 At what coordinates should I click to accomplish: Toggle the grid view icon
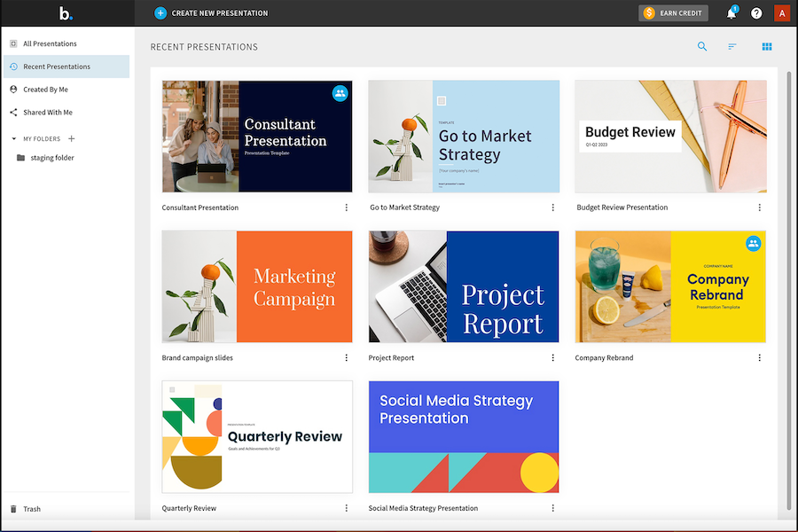767,47
